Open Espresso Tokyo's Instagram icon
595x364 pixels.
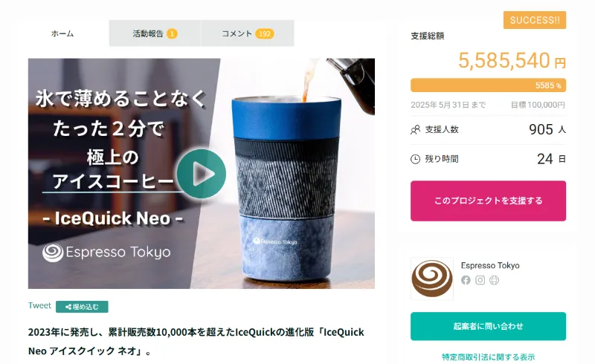point(480,280)
